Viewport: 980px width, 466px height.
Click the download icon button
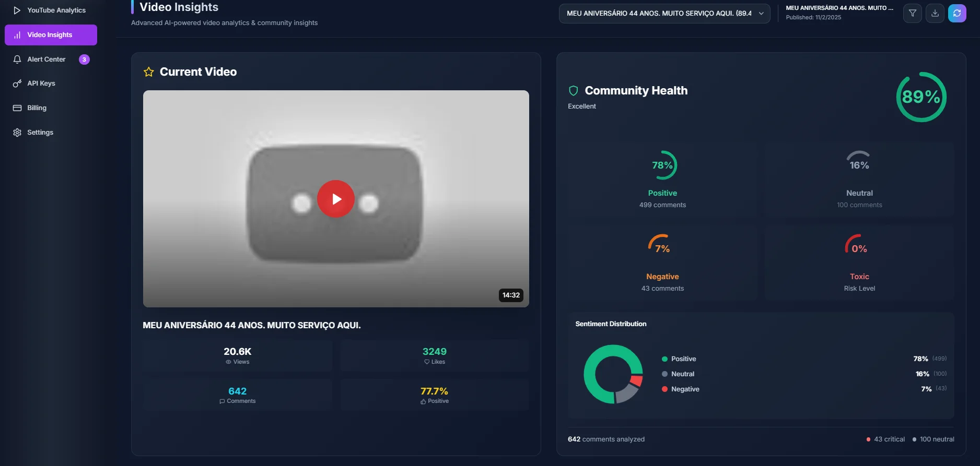935,14
